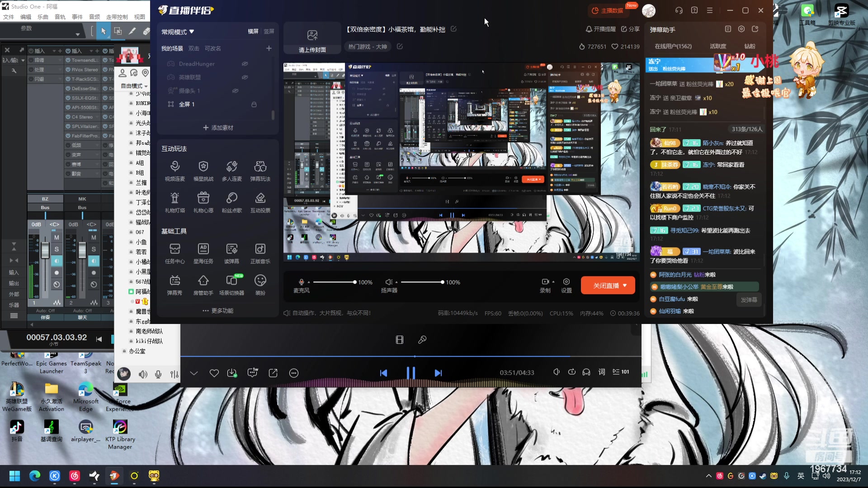The image size is (868, 488).
Task: Adjust the 麦克风 microphone volume slider
Action: [x=334, y=282]
